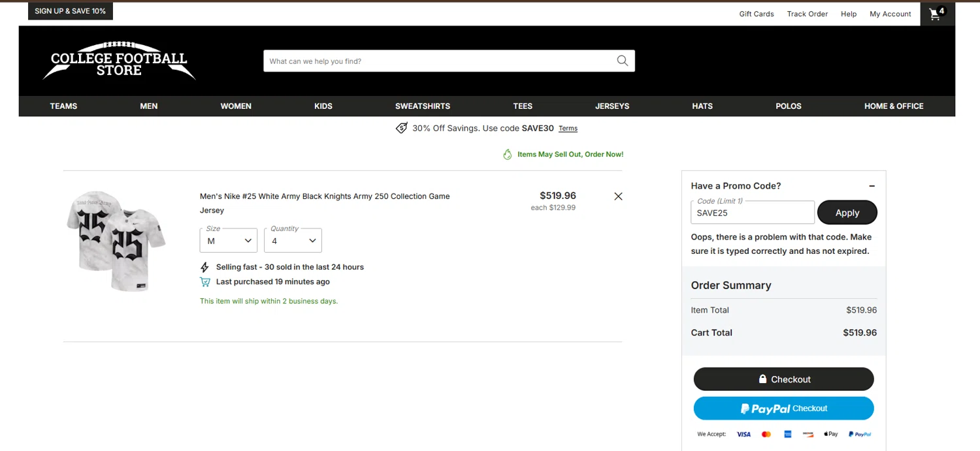
Task: Click the Order Summary heading
Action: click(x=731, y=285)
